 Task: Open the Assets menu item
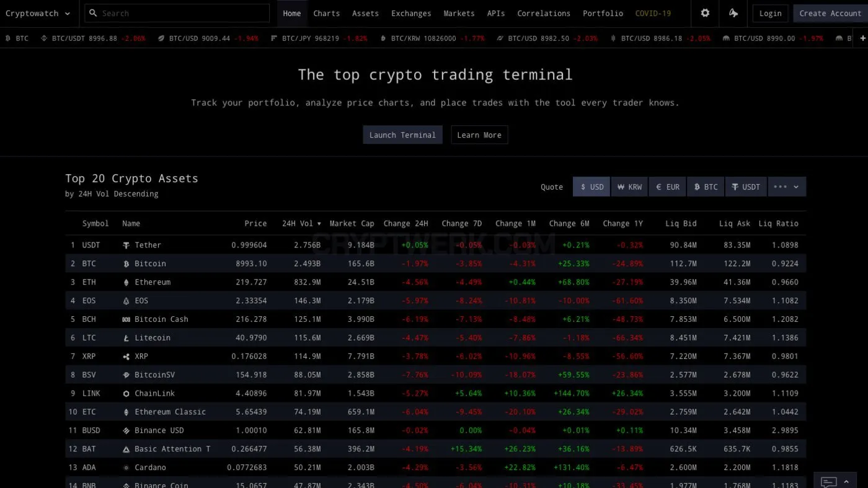(366, 13)
